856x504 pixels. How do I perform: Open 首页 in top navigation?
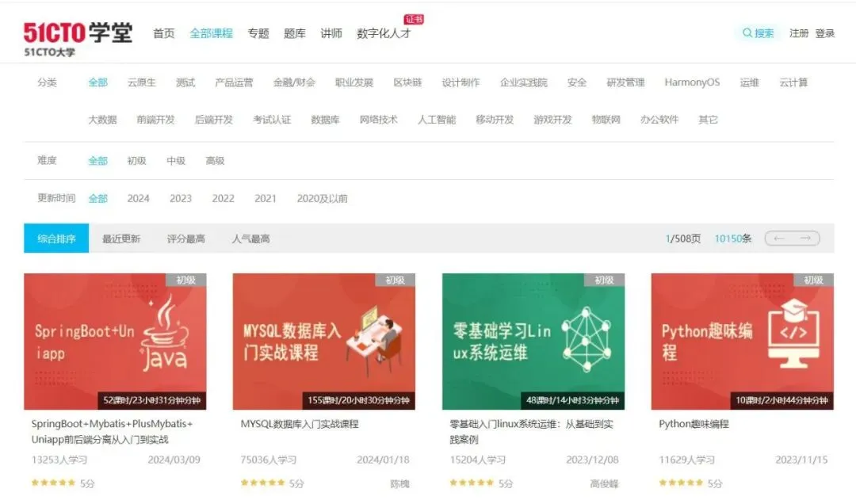click(164, 33)
